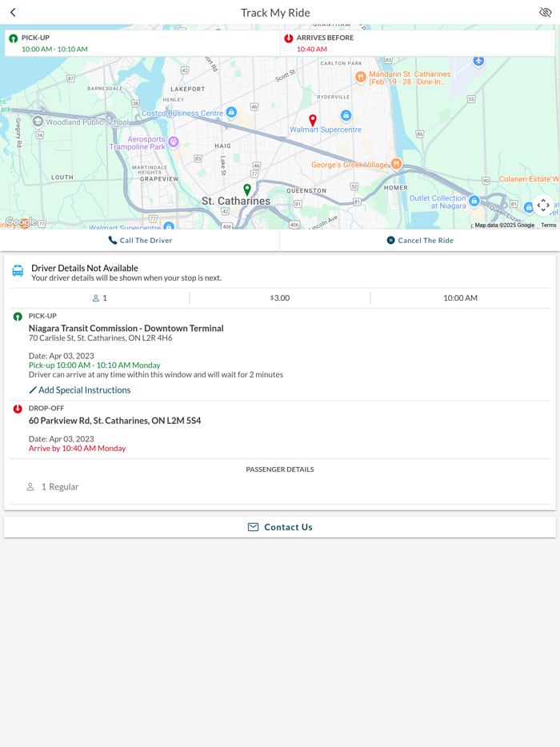Screen dimensions: 560x747
Task: Click the green arrow icon in PICK-UP banner
Action: tap(14, 38)
